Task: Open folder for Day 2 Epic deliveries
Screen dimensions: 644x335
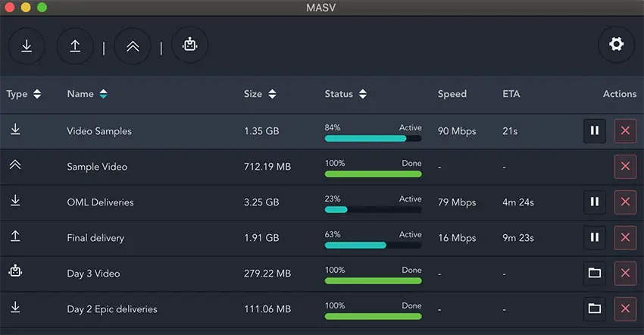Action: tap(594, 308)
